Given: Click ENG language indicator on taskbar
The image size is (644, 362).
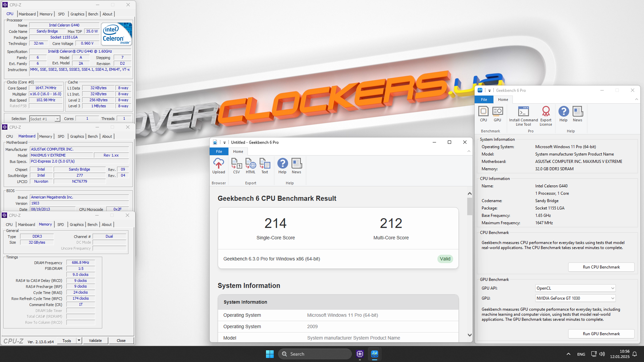Looking at the screenshot, I should click(581, 354).
